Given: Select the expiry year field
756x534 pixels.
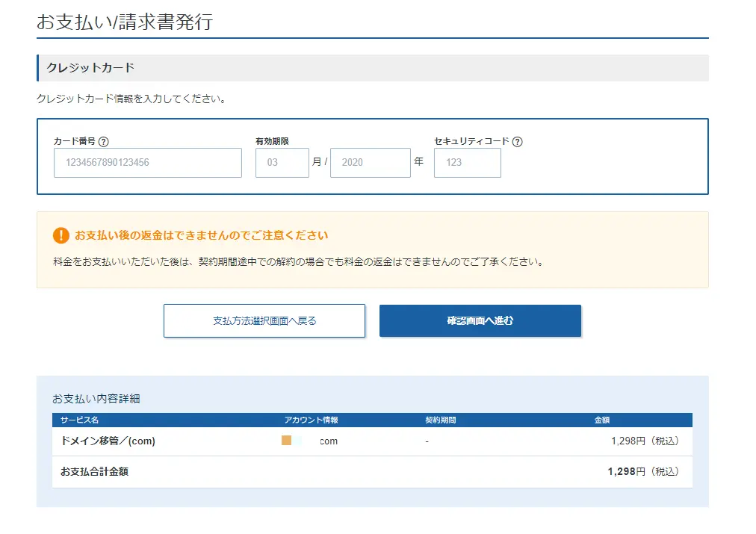Looking at the screenshot, I should click(370, 163).
